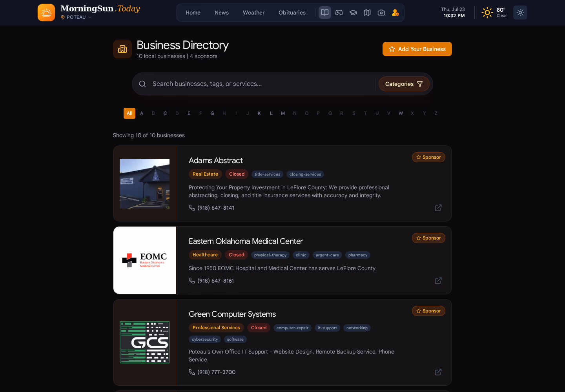The height and width of the screenshot is (392, 565).
Task: Click the GCS logo thumbnail
Action: click(x=144, y=343)
